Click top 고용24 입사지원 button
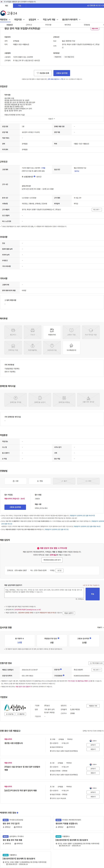Image resolution: width=104 pixels, height=868 pixels. pos(62,73)
